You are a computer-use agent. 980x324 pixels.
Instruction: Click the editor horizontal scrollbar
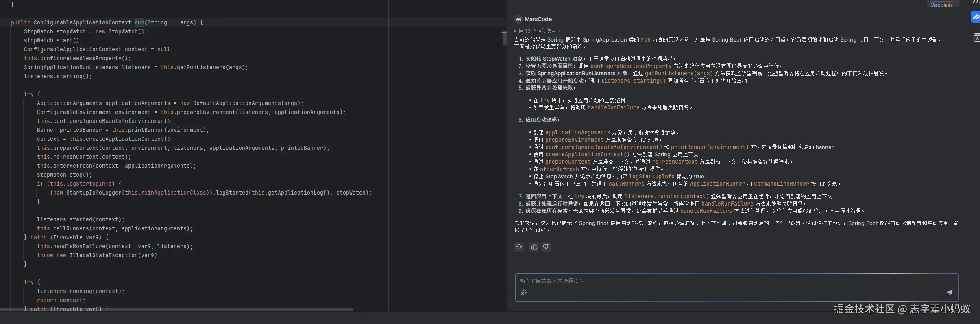(176, 309)
